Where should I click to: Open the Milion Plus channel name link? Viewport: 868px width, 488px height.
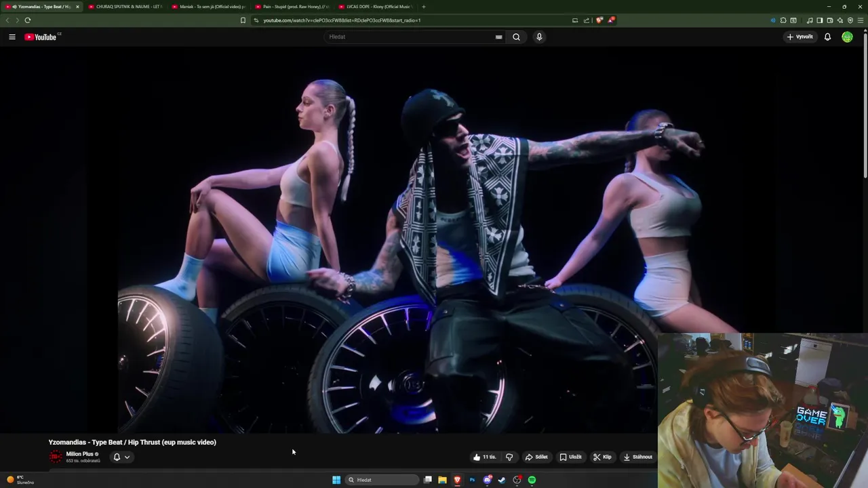[79, 454]
